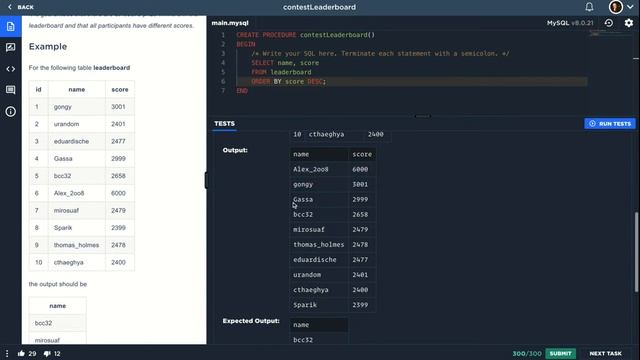Screen dimensions: 640x360
Task: Open the leaderboard-chart sidebar icon
Action: click(x=11, y=47)
